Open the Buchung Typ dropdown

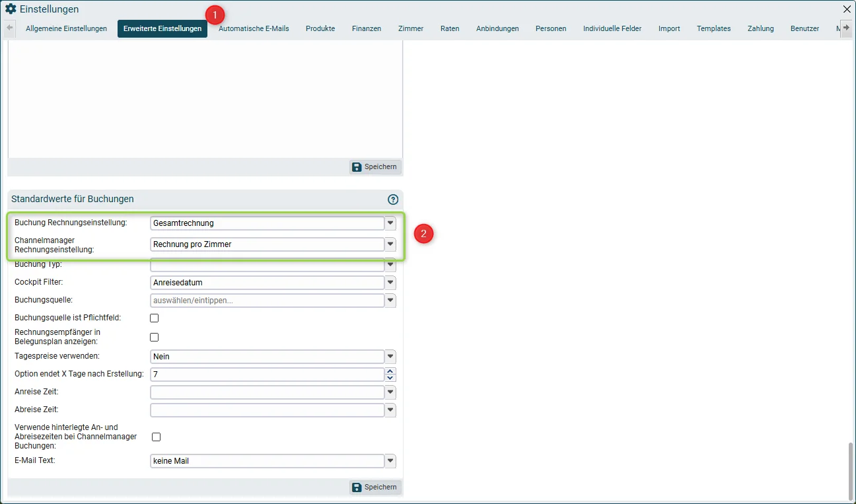[x=390, y=266]
